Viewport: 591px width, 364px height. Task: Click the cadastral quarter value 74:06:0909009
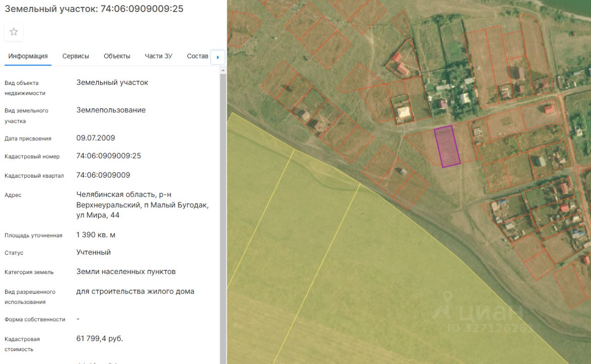tap(103, 175)
